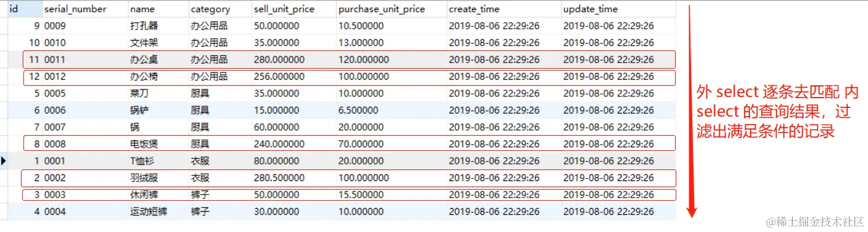Select purchase price 10.500000 cell

[391, 26]
